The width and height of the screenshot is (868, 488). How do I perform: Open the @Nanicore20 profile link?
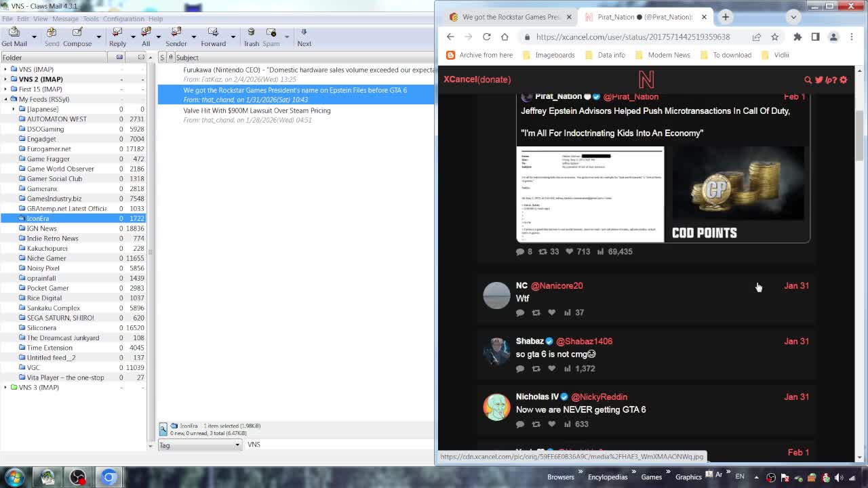tap(557, 285)
